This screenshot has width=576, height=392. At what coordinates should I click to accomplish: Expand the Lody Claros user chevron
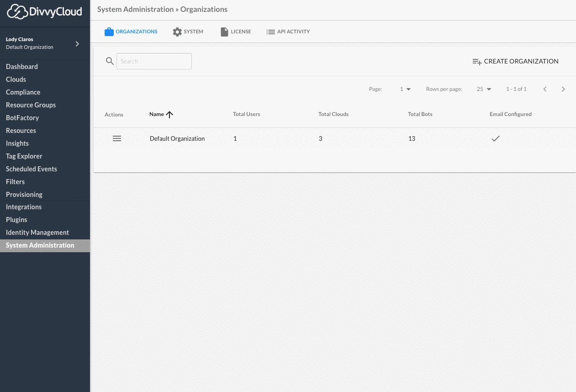pyautogui.click(x=77, y=44)
